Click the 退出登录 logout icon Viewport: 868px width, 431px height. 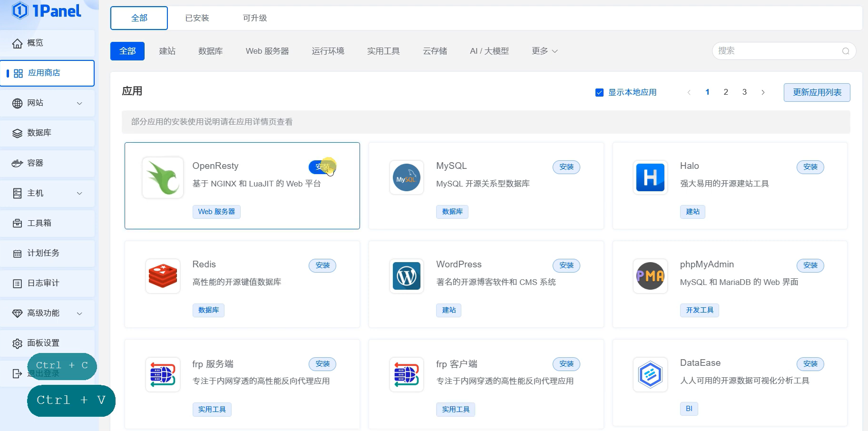click(x=17, y=373)
